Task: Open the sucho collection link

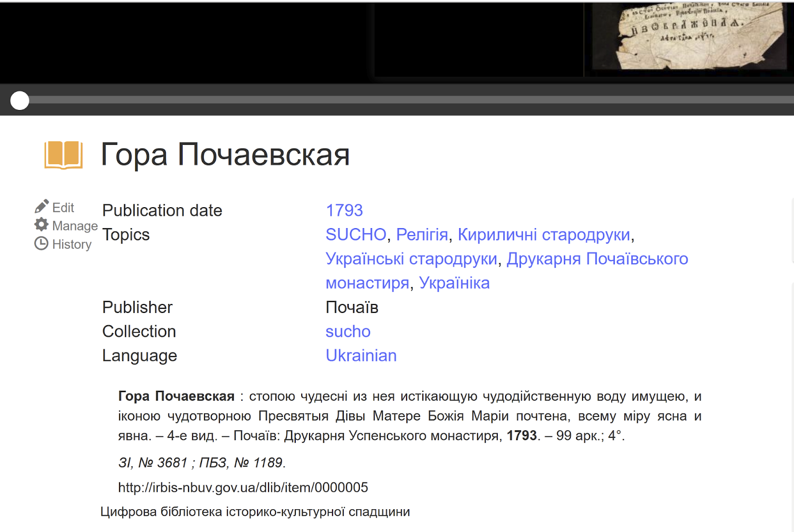Action: [x=348, y=331]
